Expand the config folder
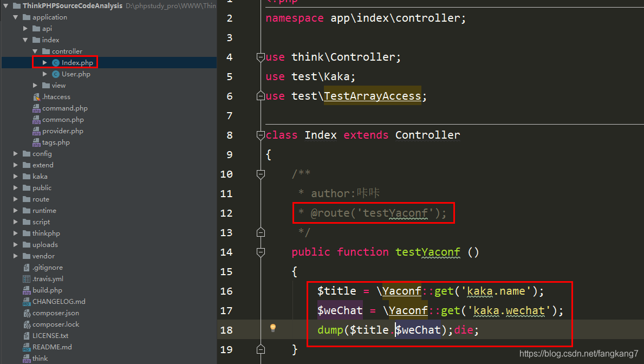 16,154
